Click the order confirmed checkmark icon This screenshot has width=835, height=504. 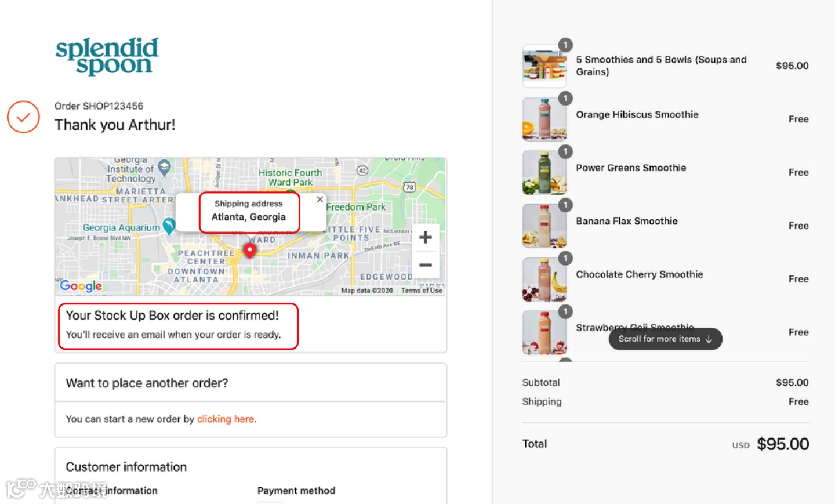(x=23, y=117)
